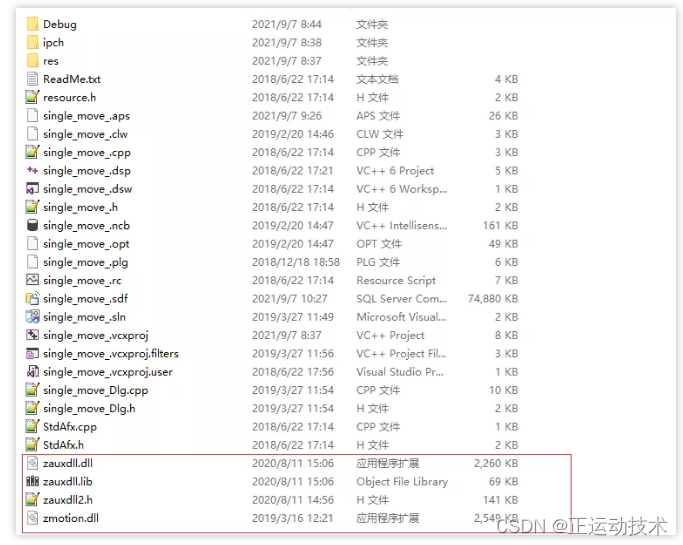
Task: Click the ipch folder icon
Action: click(x=33, y=42)
